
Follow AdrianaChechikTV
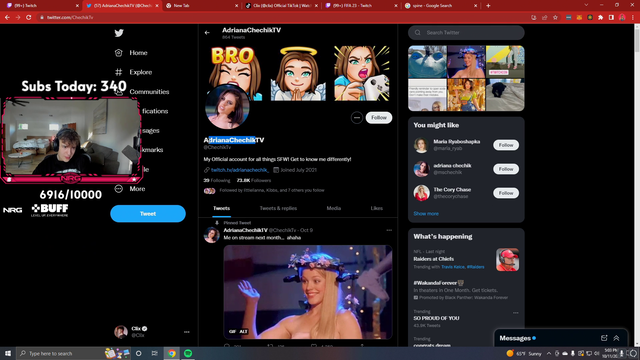click(x=379, y=118)
